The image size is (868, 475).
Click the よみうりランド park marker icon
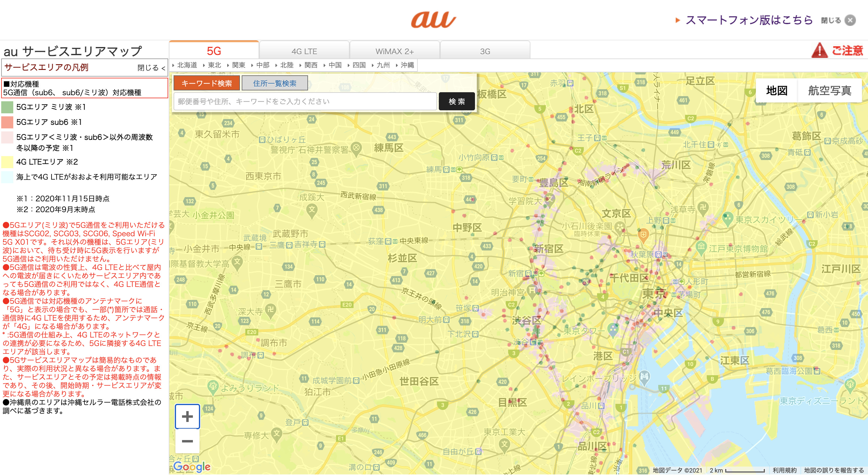(213, 386)
